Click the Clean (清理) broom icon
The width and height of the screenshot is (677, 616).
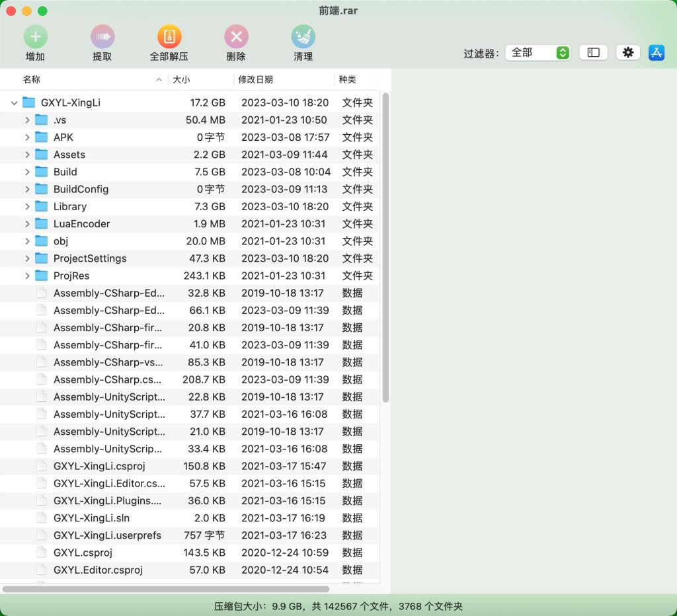(303, 36)
